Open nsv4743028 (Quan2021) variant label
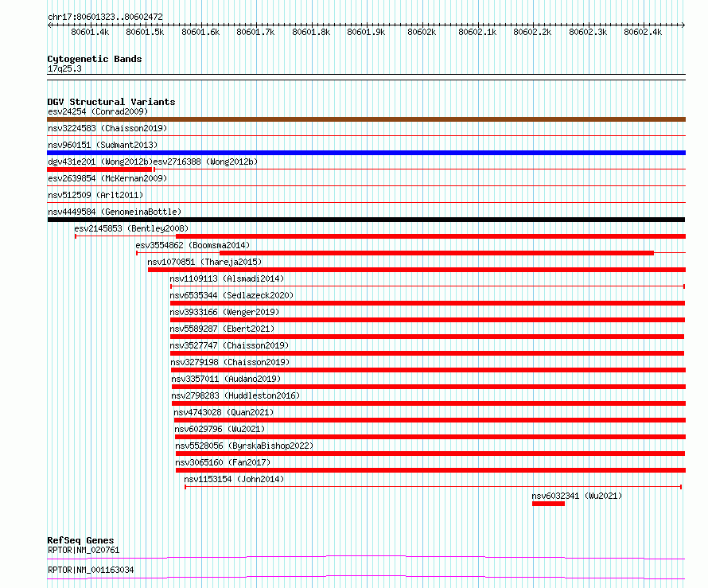Viewport: 708px width, 588px height. pyautogui.click(x=224, y=412)
